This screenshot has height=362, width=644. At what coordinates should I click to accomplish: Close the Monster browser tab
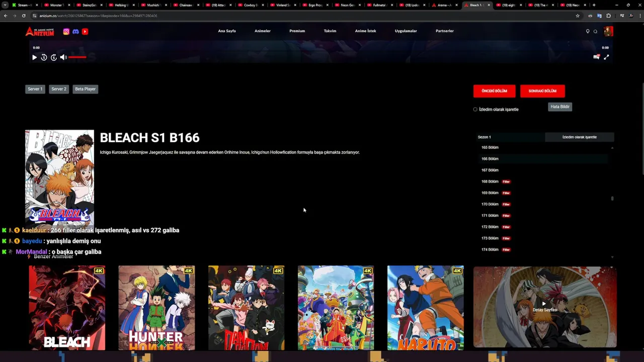[70, 5]
